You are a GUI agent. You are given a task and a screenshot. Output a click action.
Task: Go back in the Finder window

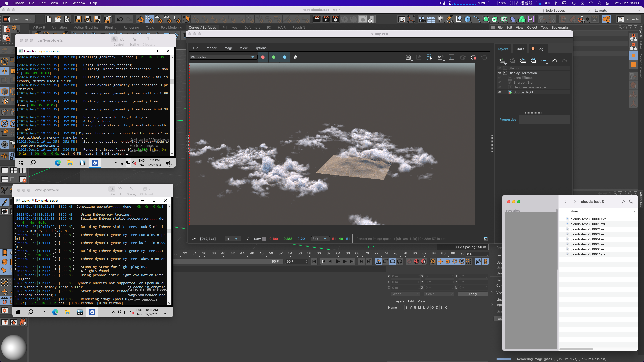(566, 202)
